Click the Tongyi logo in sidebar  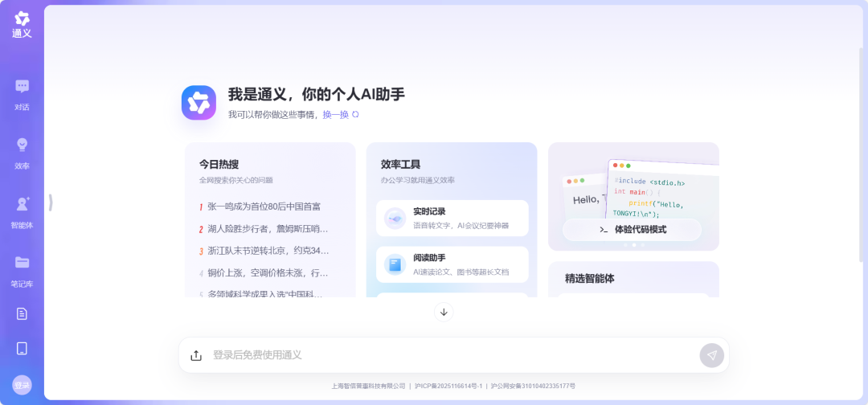22,26
